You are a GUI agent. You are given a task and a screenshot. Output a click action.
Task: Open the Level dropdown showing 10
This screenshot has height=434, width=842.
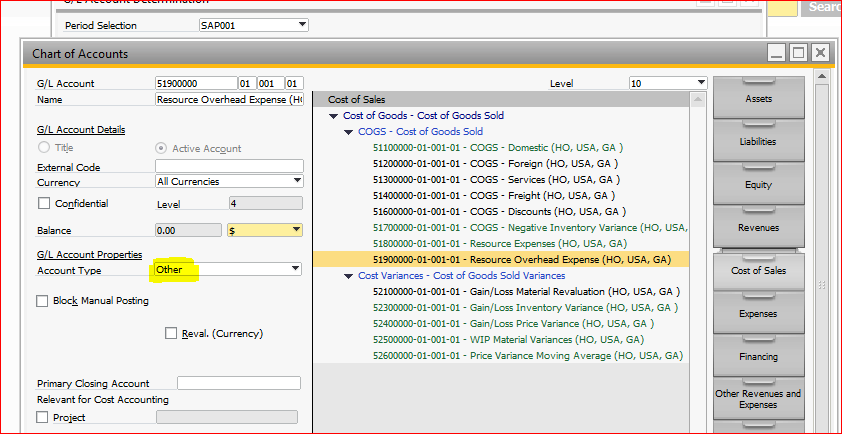pyautogui.click(x=700, y=83)
